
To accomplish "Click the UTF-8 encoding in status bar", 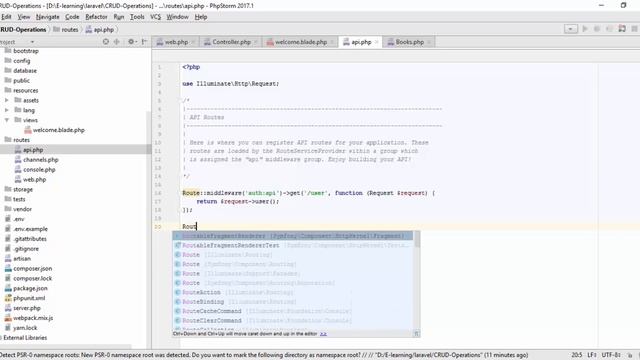I will (x=611, y=355).
